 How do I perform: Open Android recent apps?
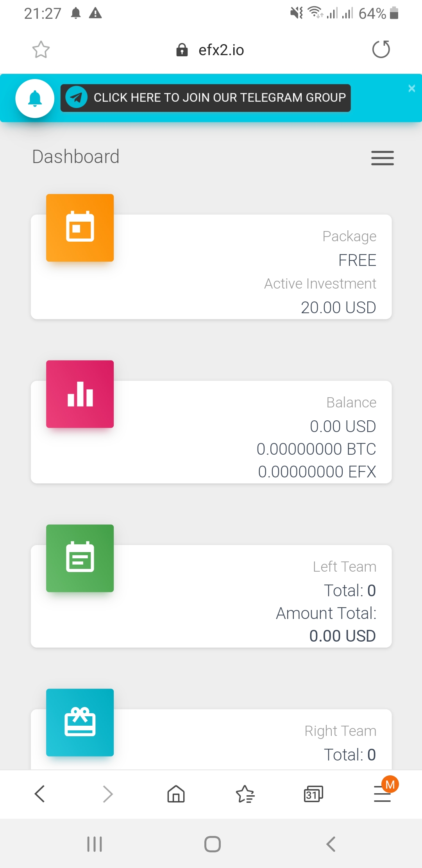click(95, 844)
